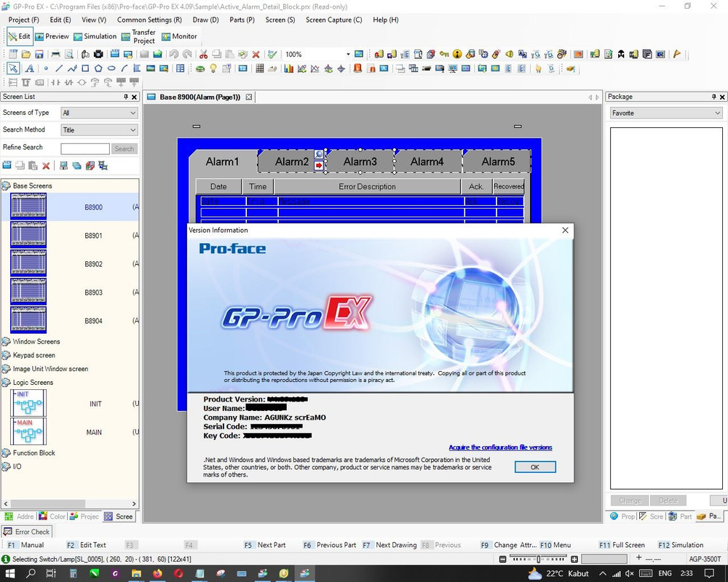Click the Print icon in the toolbar
The width and height of the screenshot is (728, 582).
(56, 55)
